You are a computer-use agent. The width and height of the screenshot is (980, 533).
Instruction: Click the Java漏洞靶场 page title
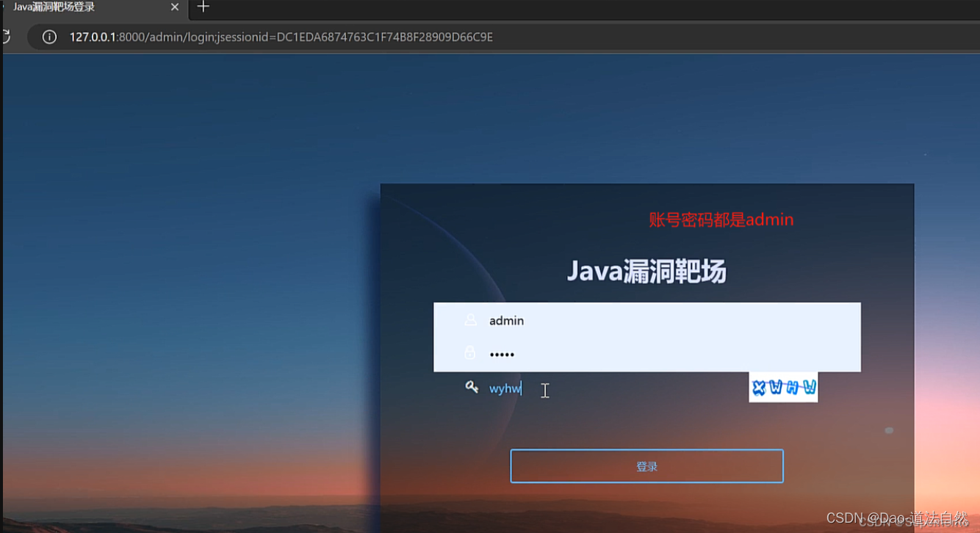pos(646,271)
